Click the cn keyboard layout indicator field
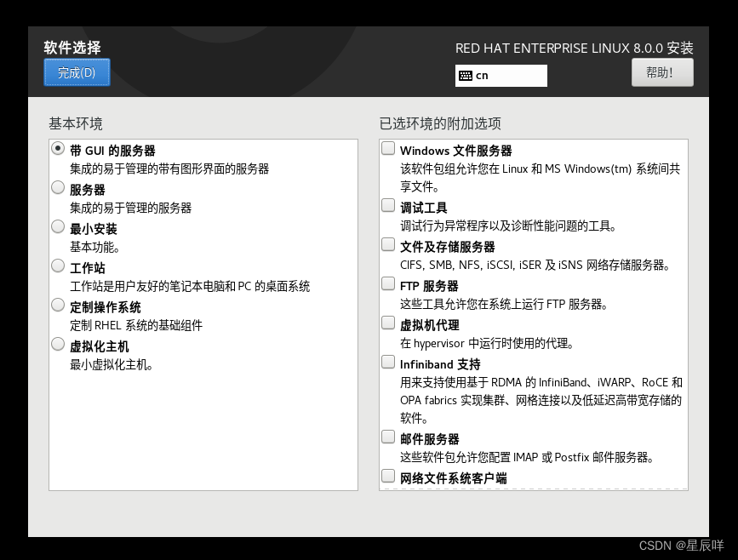Screen dimensions: 738x560 pyautogui.click(x=501, y=76)
